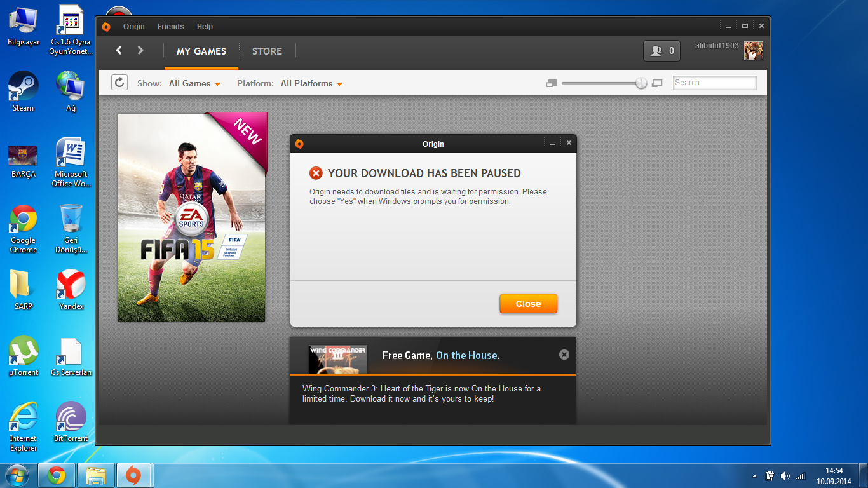Open the Show All Games dropdown
The height and width of the screenshot is (488, 868).
pos(194,83)
